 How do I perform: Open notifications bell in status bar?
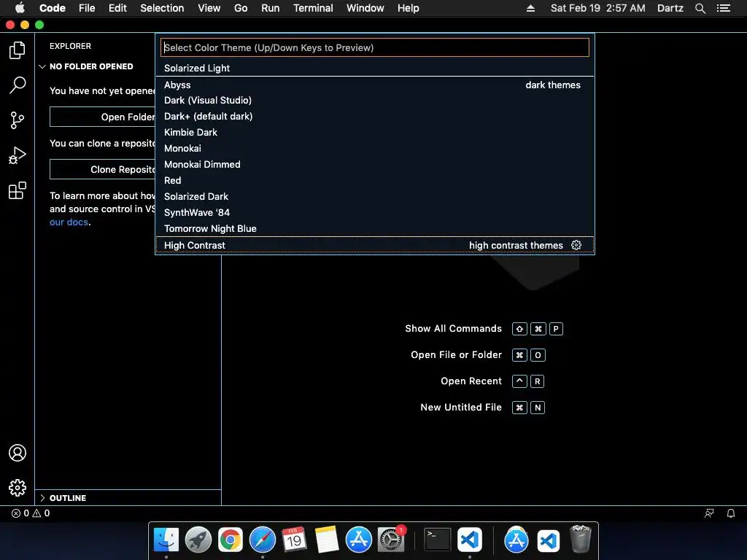(x=731, y=513)
